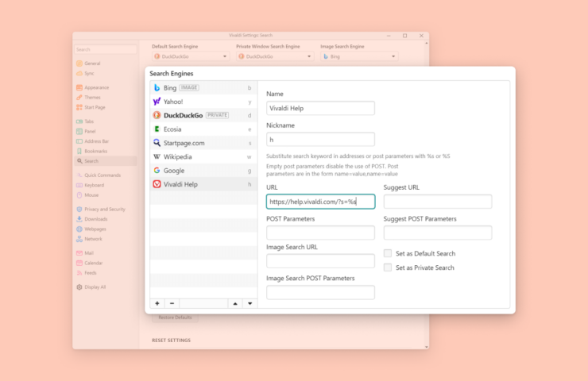The image size is (588, 381).
Task: Select Vivaldi Help search engine entry
Action: (203, 184)
